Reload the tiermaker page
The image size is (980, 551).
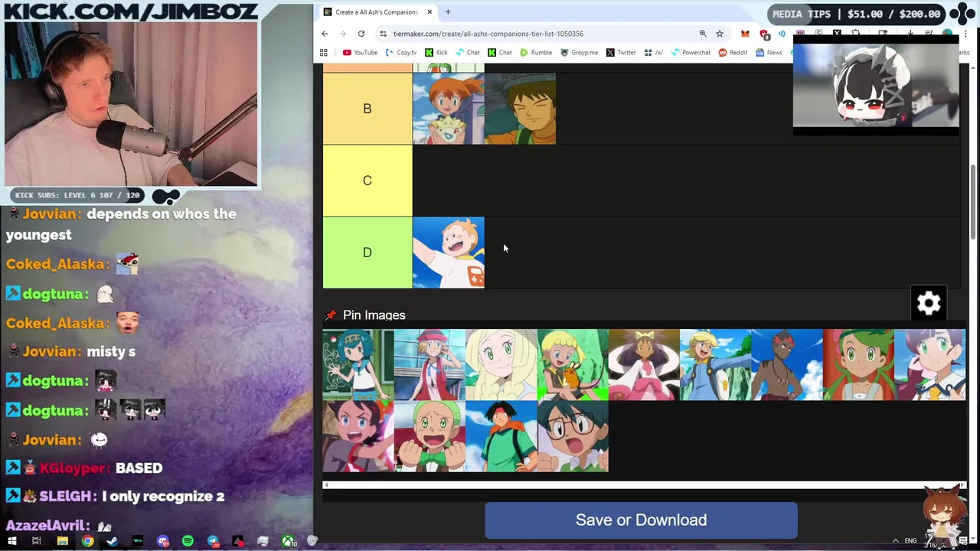[361, 34]
